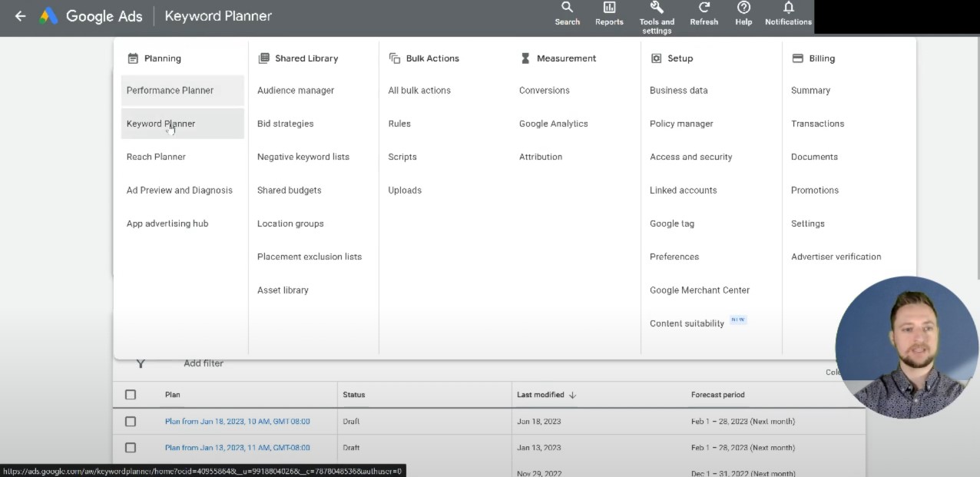Go to Access and security
Viewport: 980px width, 477px height.
691,157
